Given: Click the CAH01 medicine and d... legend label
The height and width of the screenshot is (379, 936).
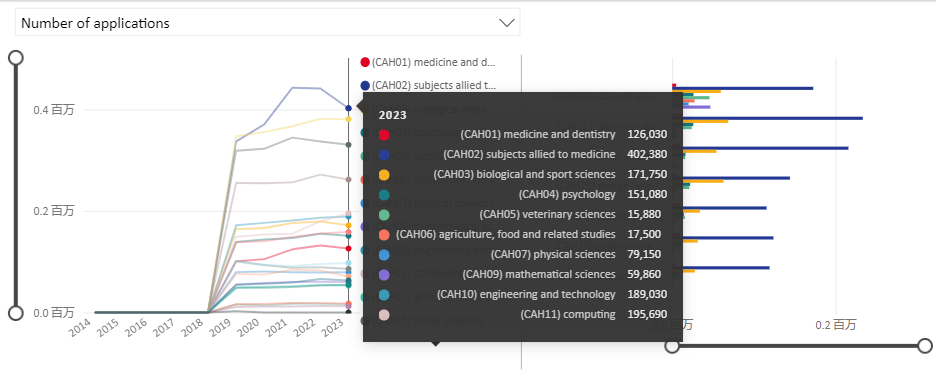Looking at the screenshot, I should pyautogui.click(x=434, y=62).
